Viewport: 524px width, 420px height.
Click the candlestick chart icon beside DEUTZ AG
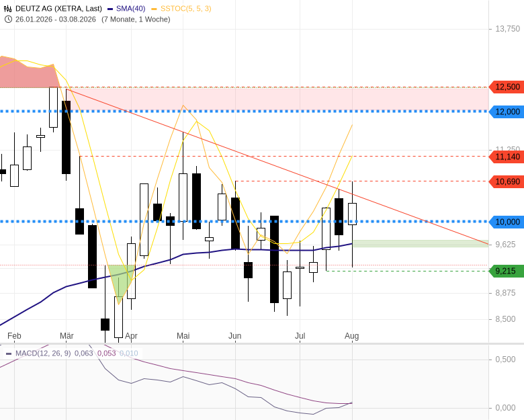(x=8, y=9)
